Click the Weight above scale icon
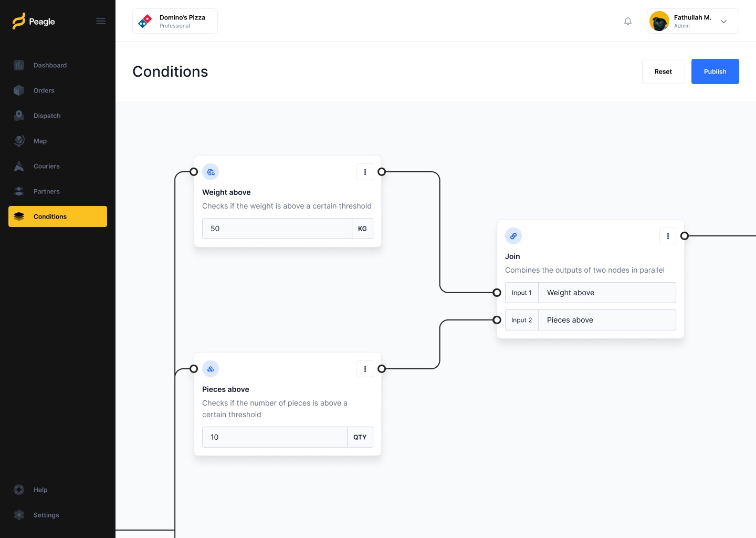The height and width of the screenshot is (538, 756). tap(211, 172)
